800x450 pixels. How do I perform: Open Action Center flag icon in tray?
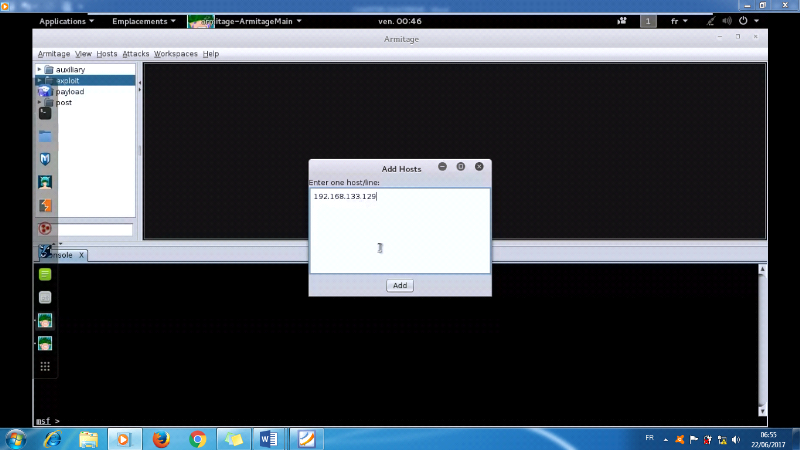coord(694,440)
